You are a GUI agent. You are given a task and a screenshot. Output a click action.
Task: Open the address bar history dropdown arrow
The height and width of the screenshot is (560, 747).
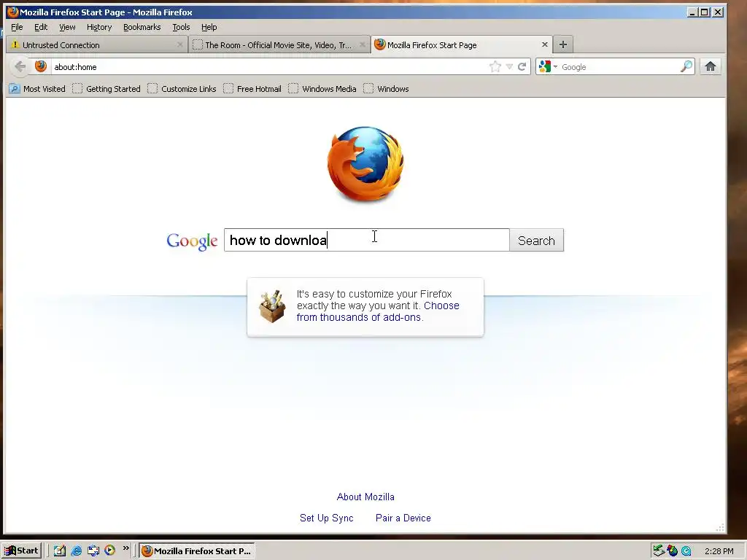pyautogui.click(x=509, y=66)
